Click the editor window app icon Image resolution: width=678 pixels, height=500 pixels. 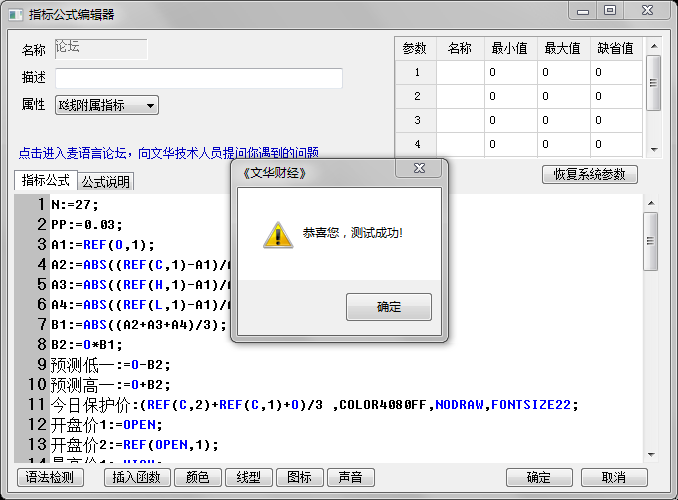(x=16, y=15)
